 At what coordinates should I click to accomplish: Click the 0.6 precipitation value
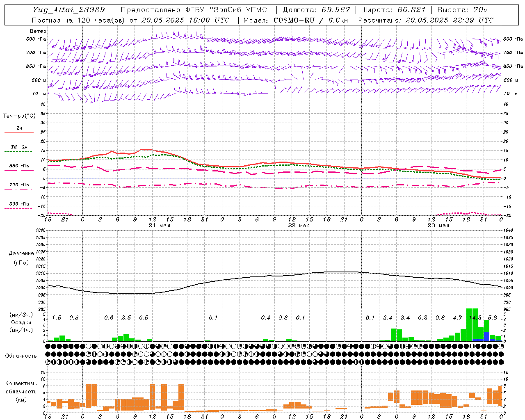point(109,318)
